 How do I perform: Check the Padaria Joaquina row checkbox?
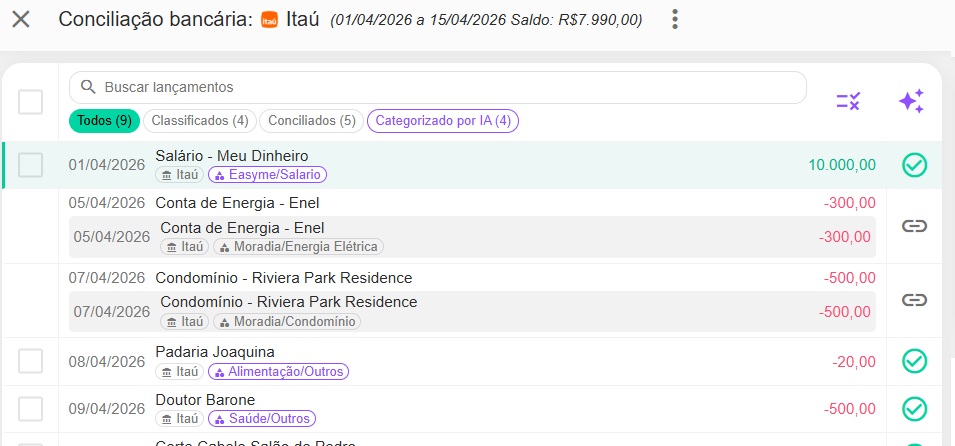(31, 361)
